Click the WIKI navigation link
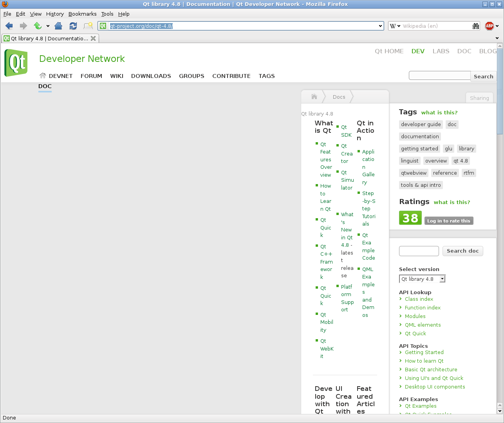504x423 pixels. pos(117,76)
